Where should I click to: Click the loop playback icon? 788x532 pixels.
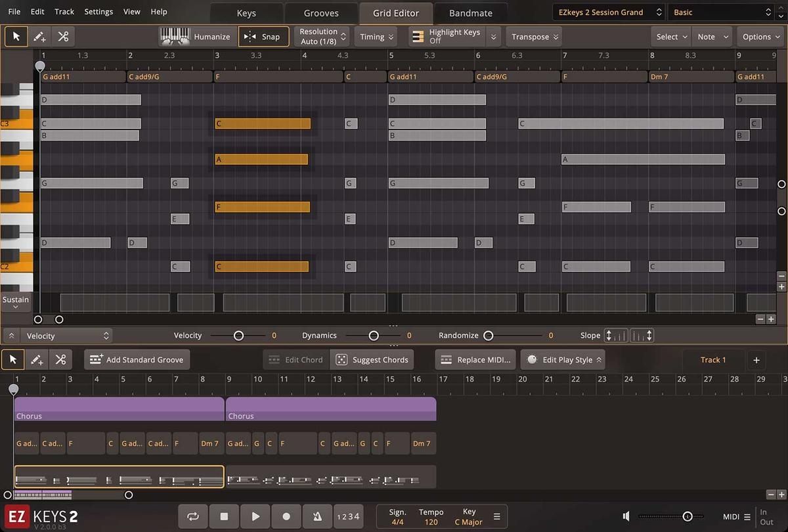tap(193, 517)
